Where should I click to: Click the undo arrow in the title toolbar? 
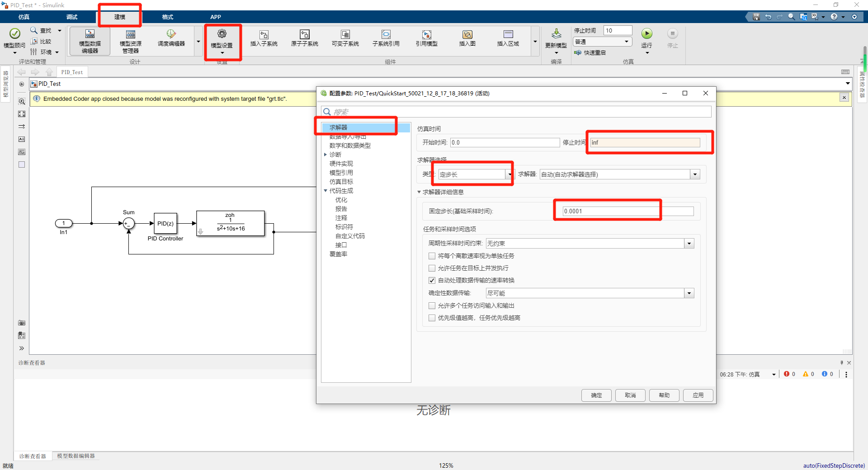coord(768,17)
